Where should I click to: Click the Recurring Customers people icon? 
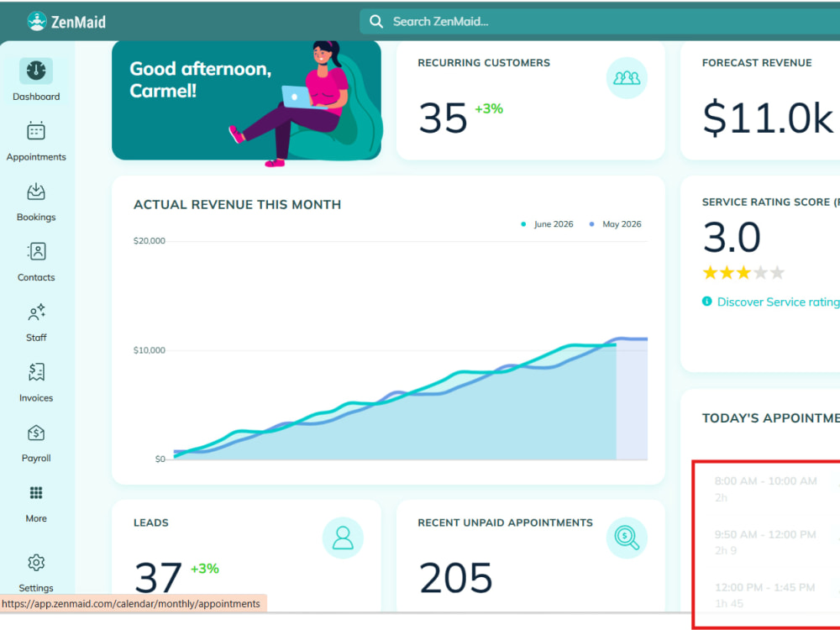[x=627, y=78]
